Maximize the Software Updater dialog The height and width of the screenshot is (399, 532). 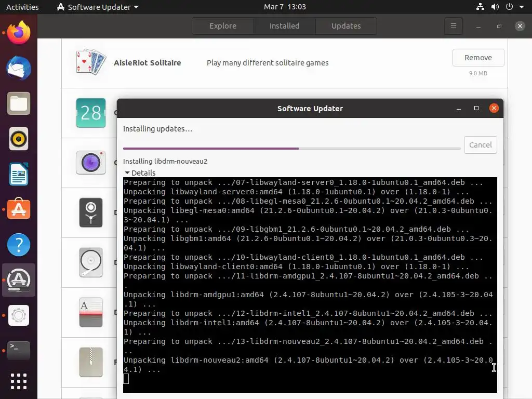pyautogui.click(x=476, y=108)
